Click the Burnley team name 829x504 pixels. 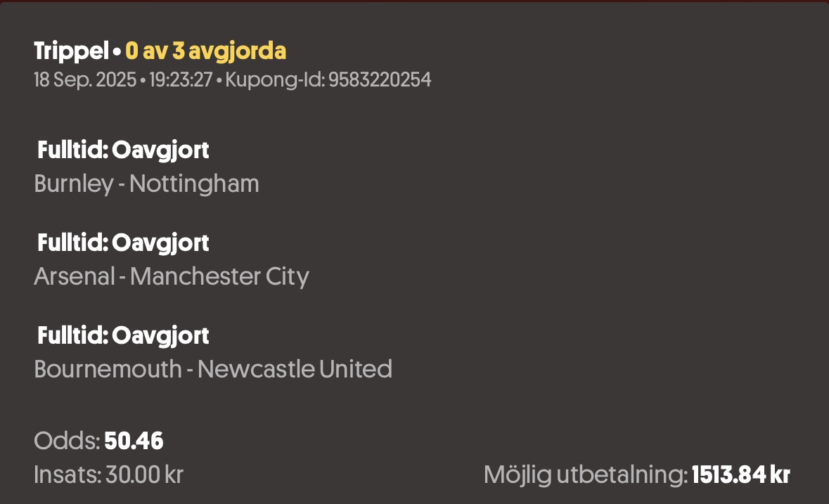pos(73,184)
